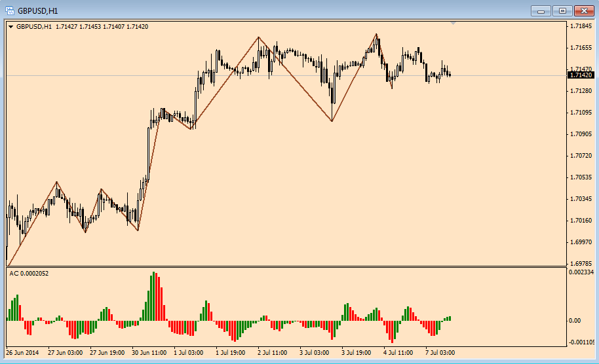Click the GBPUSD,H1 window title icon

[x=10, y=10]
